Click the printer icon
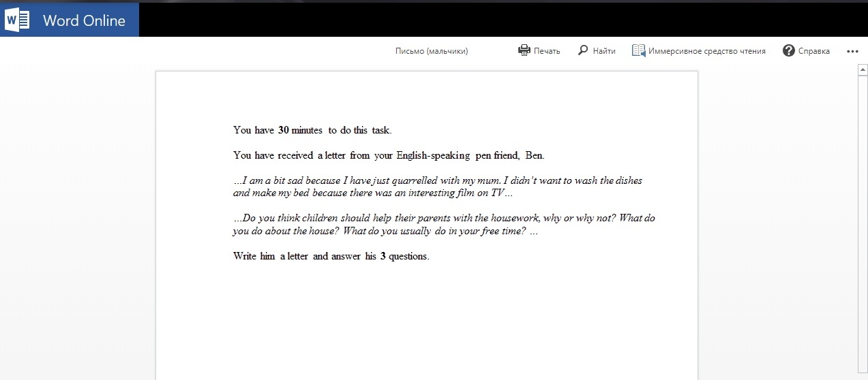 524,50
